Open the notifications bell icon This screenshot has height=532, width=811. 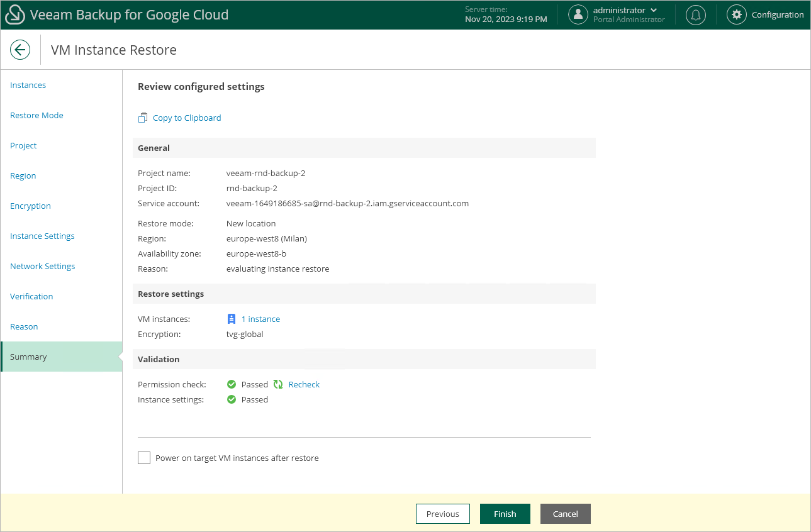(x=695, y=15)
